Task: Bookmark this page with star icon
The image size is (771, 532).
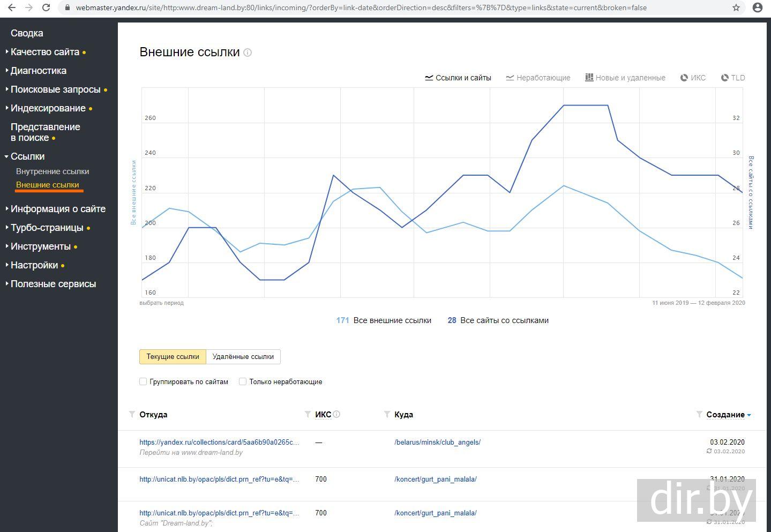Action: pyautogui.click(x=736, y=8)
